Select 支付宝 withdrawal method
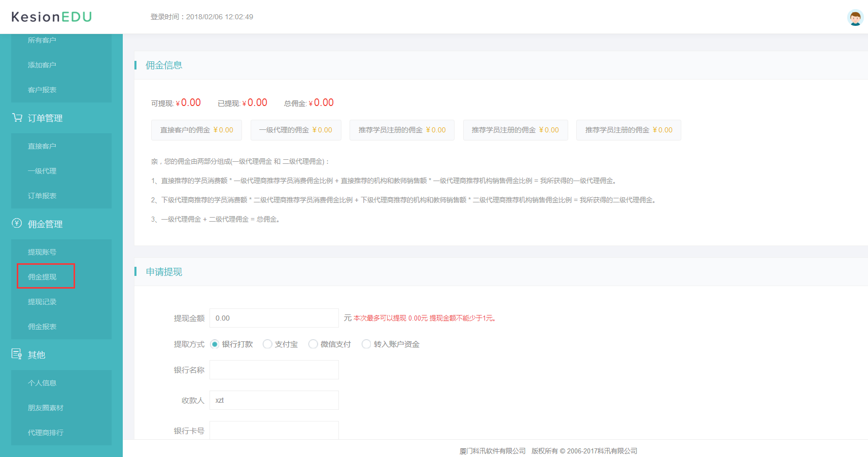 (267, 344)
